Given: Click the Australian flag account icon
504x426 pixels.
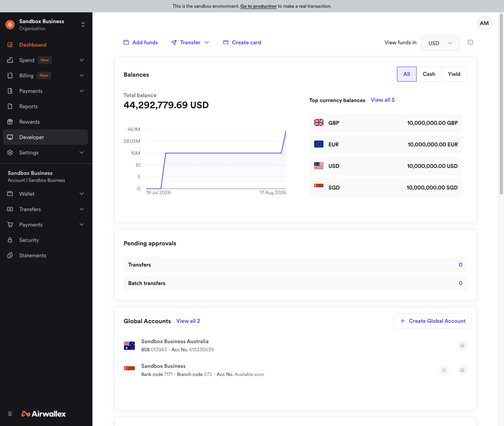Looking at the screenshot, I should click(129, 345).
